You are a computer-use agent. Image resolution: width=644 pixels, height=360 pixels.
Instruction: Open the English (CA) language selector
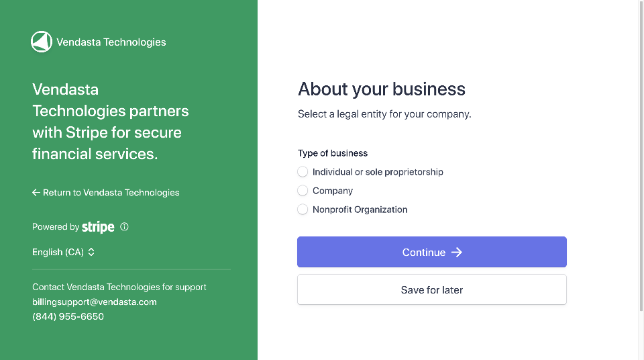[64, 253]
